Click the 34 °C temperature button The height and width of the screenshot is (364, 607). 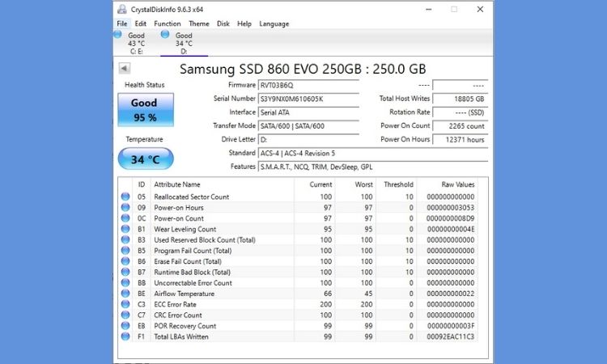(145, 159)
